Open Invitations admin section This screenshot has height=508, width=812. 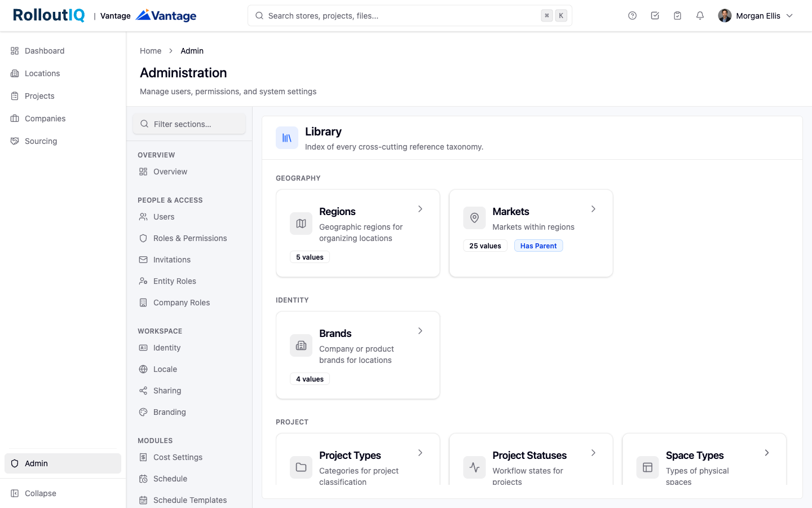click(189, 260)
